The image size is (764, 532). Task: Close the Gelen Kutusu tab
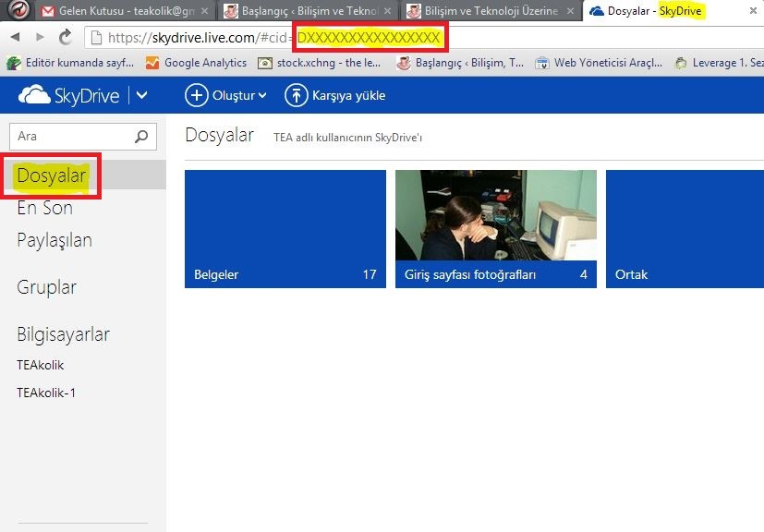(x=205, y=11)
